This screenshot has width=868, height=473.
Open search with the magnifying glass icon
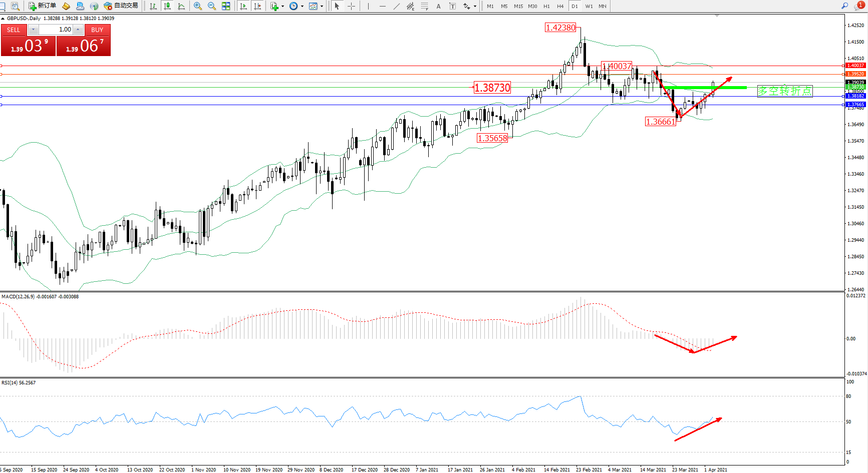click(x=844, y=6)
